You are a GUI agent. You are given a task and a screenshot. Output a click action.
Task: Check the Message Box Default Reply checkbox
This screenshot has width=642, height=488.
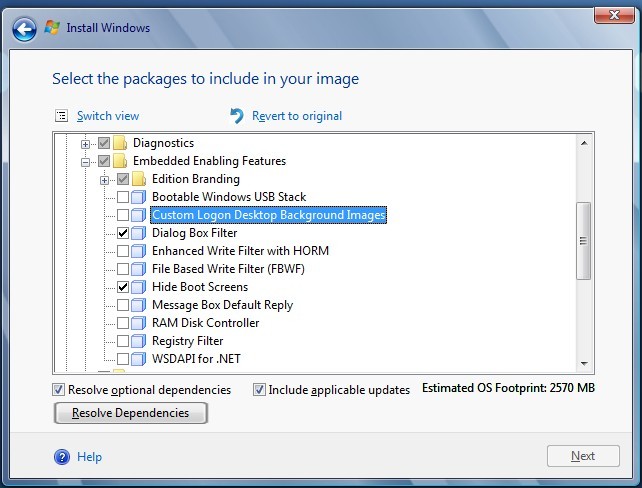tap(123, 305)
